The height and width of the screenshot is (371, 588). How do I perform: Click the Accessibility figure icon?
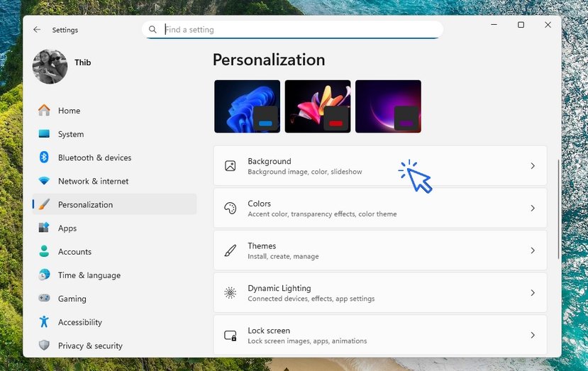click(x=44, y=322)
